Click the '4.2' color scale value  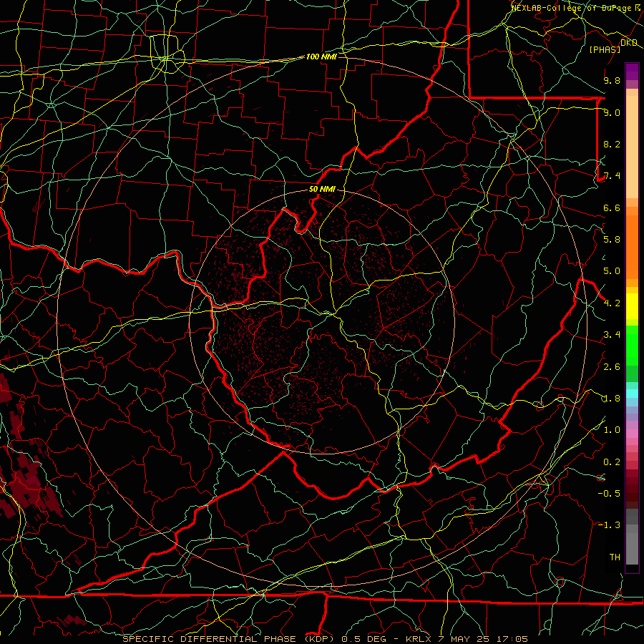pyautogui.click(x=612, y=303)
